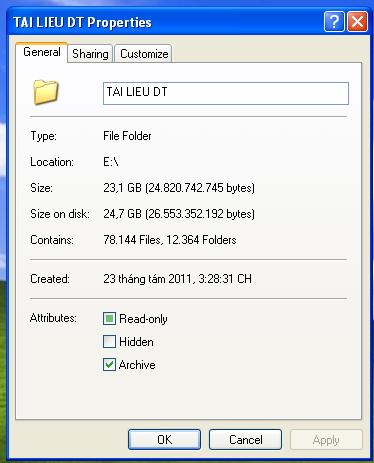Click the yellow folder icon
374x463 pixels.
coord(46,92)
